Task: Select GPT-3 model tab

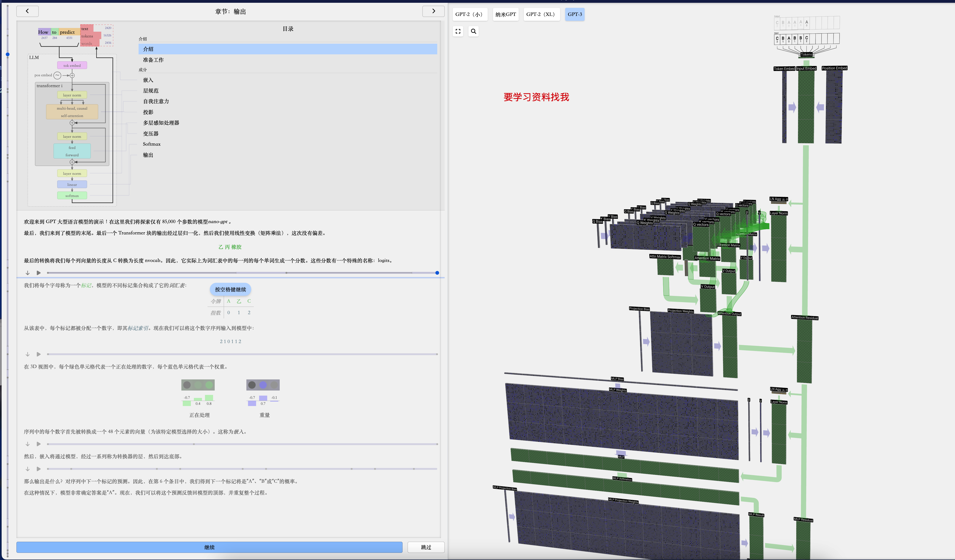Action: [x=574, y=14]
